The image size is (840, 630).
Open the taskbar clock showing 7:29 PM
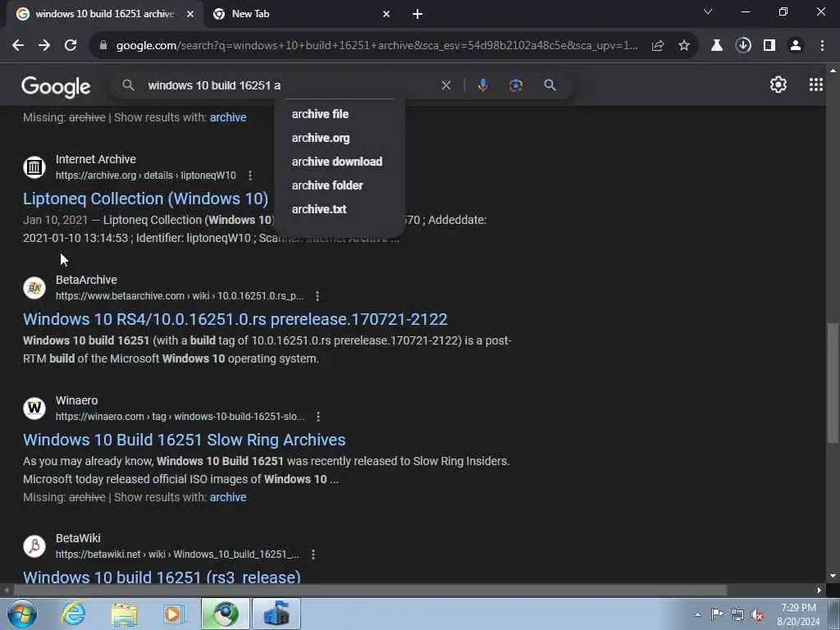coord(798,614)
